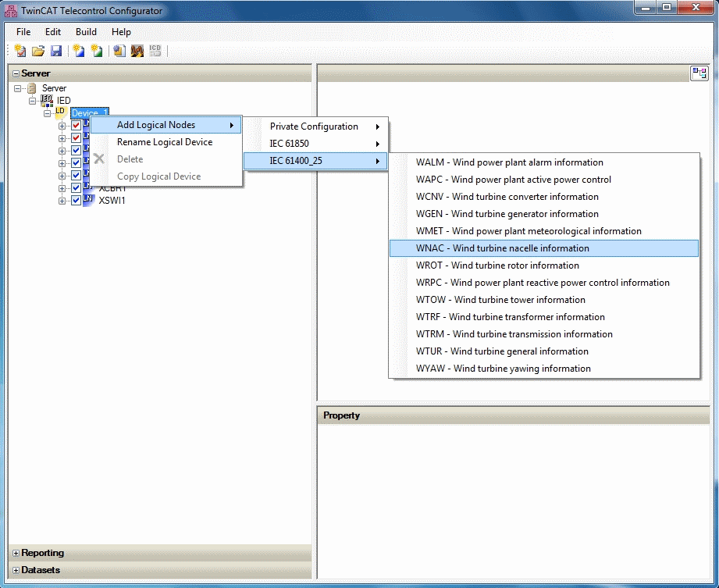
Task: Save with the floppy disk toolbar icon
Action: coord(56,51)
